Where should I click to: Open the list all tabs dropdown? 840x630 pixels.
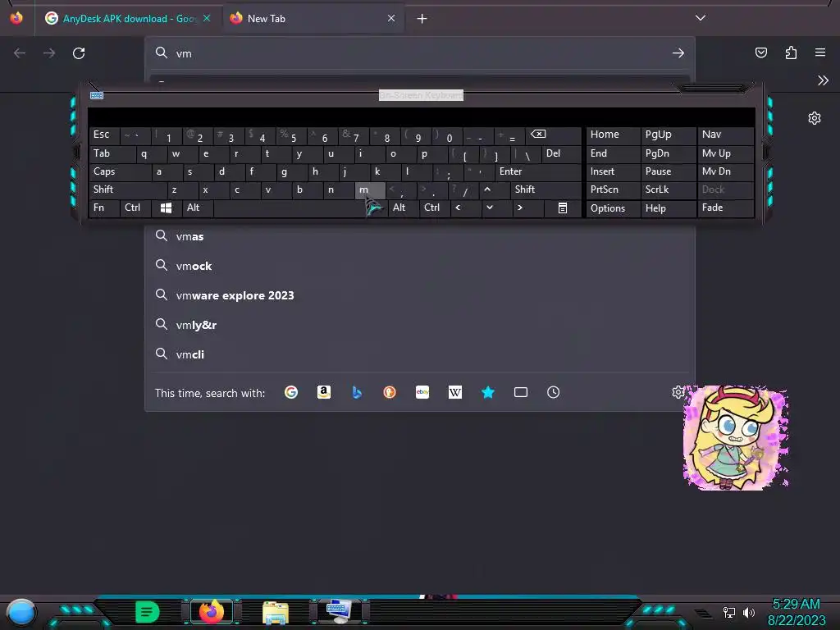[701, 18]
